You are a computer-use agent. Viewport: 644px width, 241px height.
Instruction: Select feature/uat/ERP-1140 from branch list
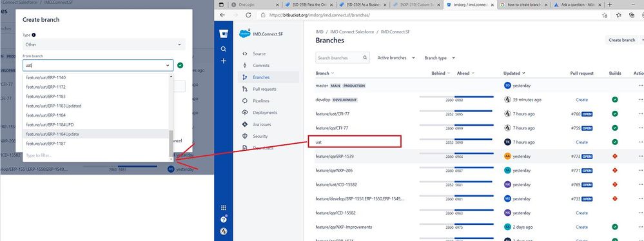pos(95,77)
